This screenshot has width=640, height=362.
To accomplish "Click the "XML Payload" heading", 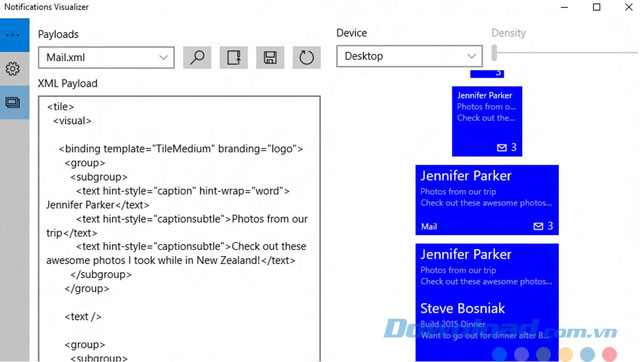I will pyautogui.click(x=68, y=83).
